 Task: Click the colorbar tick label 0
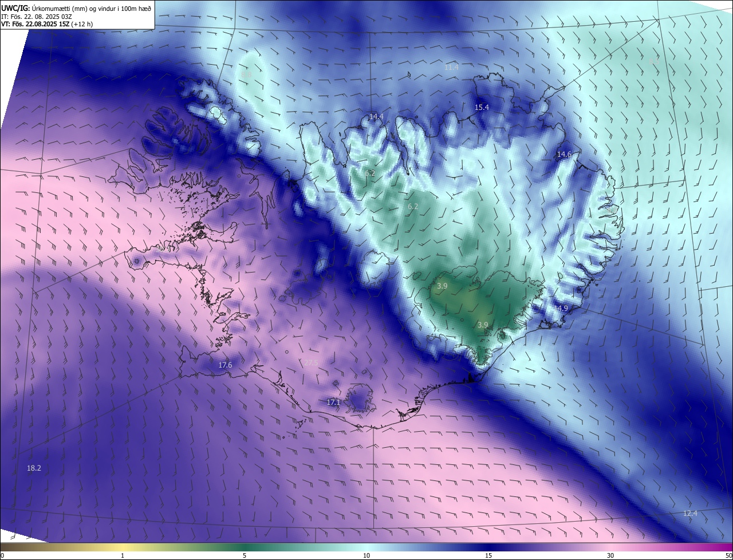pyautogui.click(x=2, y=556)
